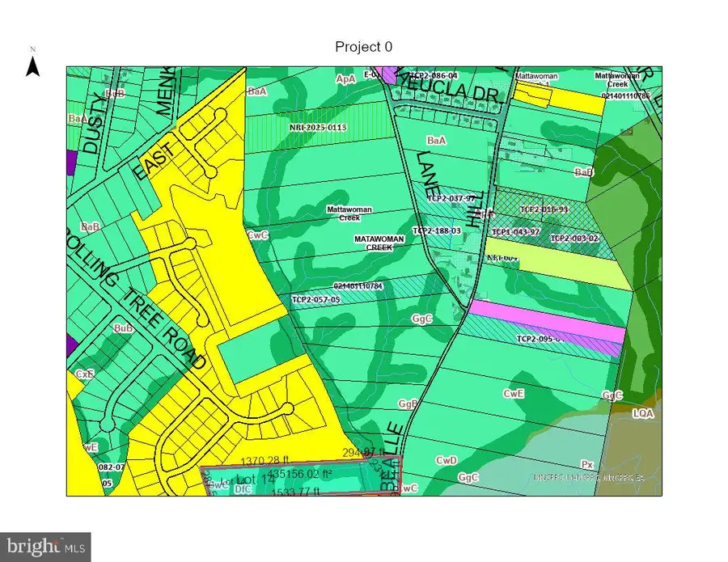This screenshot has width=728, height=562.
Task: Click the CwD soil type label
Action: pyautogui.click(x=447, y=460)
